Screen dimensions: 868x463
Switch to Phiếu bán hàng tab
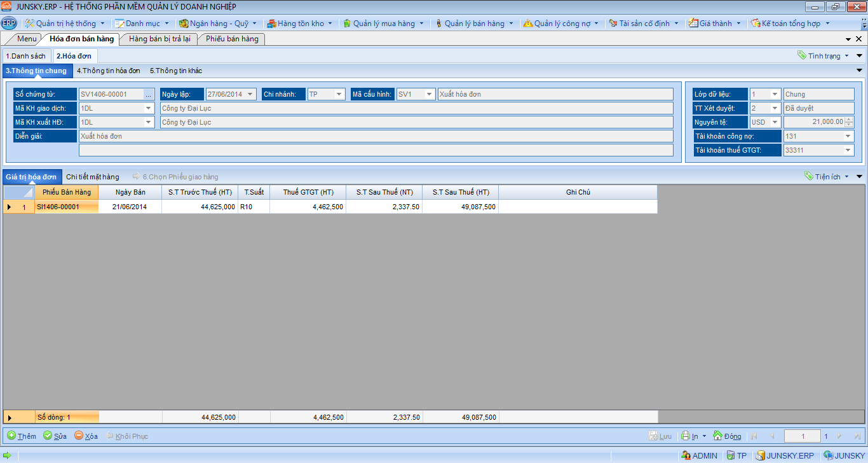(x=232, y=39)
